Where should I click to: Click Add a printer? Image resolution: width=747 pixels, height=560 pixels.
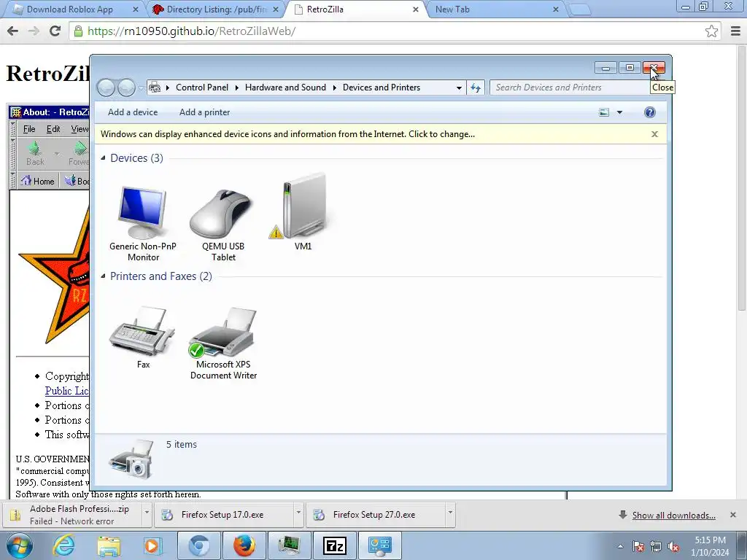click(204, 112)
